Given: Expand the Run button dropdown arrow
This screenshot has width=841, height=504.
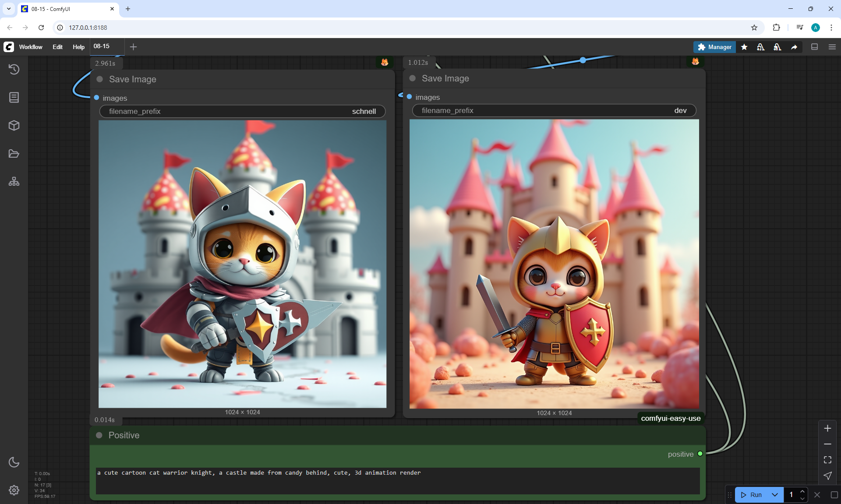Looking at the screenshot, I should 775,495.
